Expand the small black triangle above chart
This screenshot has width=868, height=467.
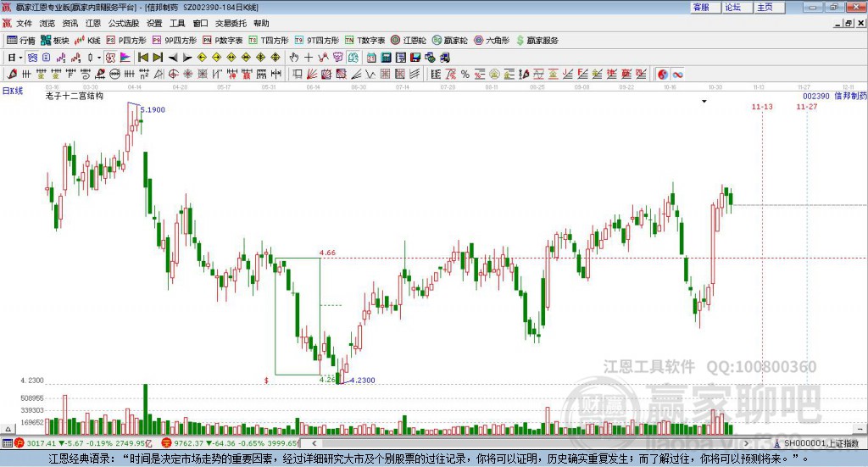pos(704,101)
